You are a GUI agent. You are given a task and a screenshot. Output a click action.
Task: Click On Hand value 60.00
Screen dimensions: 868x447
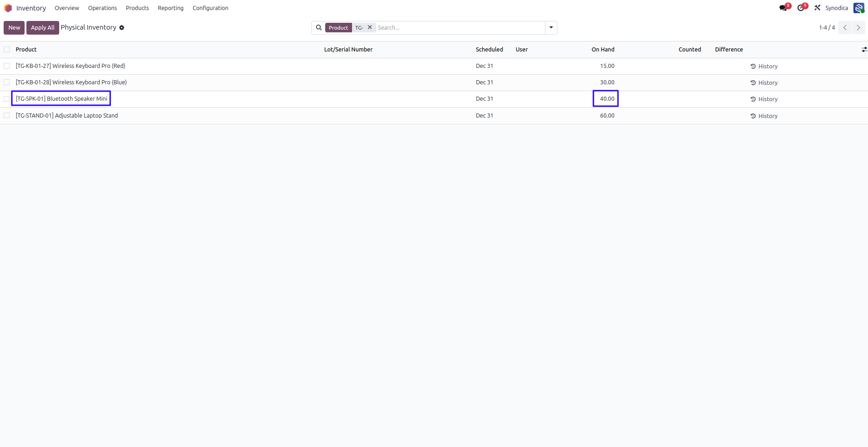[x=607, y=116]
